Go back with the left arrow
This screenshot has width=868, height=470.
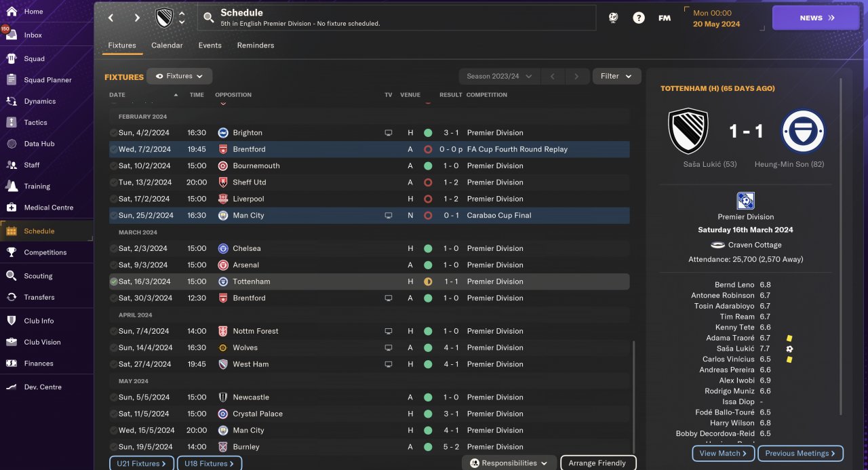[x=111, y=18]
